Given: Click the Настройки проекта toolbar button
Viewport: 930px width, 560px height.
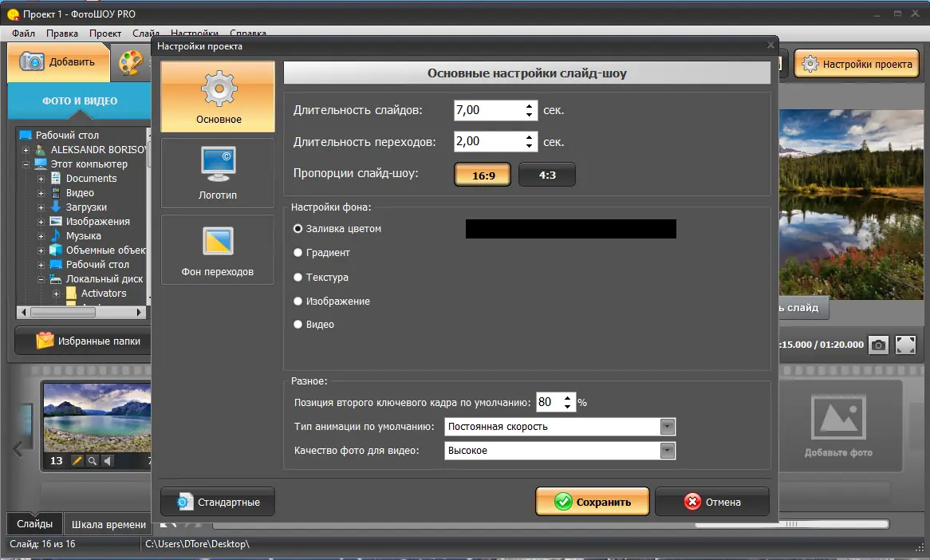Looking at the screenshot, I should click(857, 64).
